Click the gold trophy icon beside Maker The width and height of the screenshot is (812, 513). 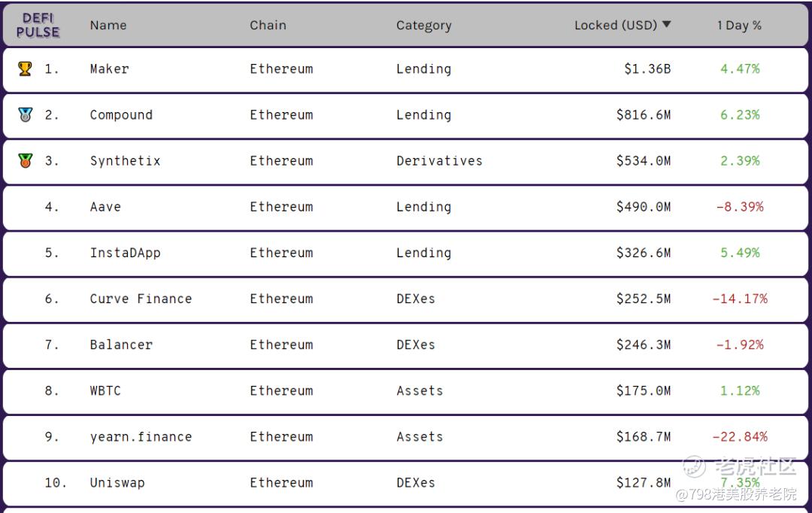(x=26, y=69)
